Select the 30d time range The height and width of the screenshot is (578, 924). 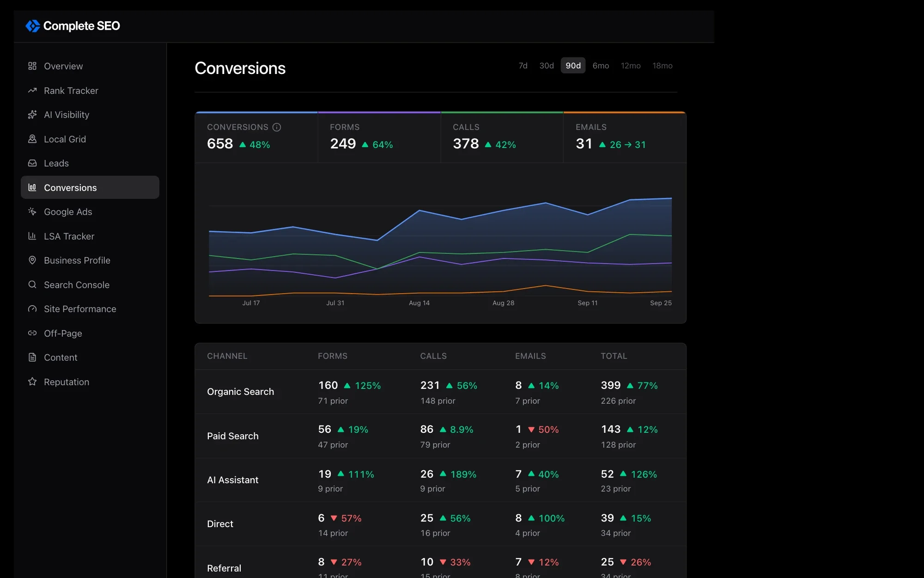point(547,66)
